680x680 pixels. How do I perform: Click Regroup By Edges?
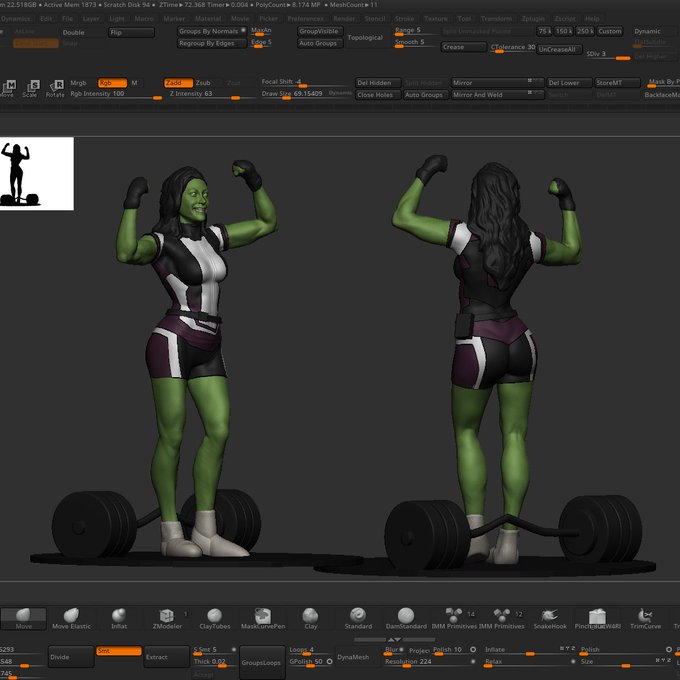(212, 43)
